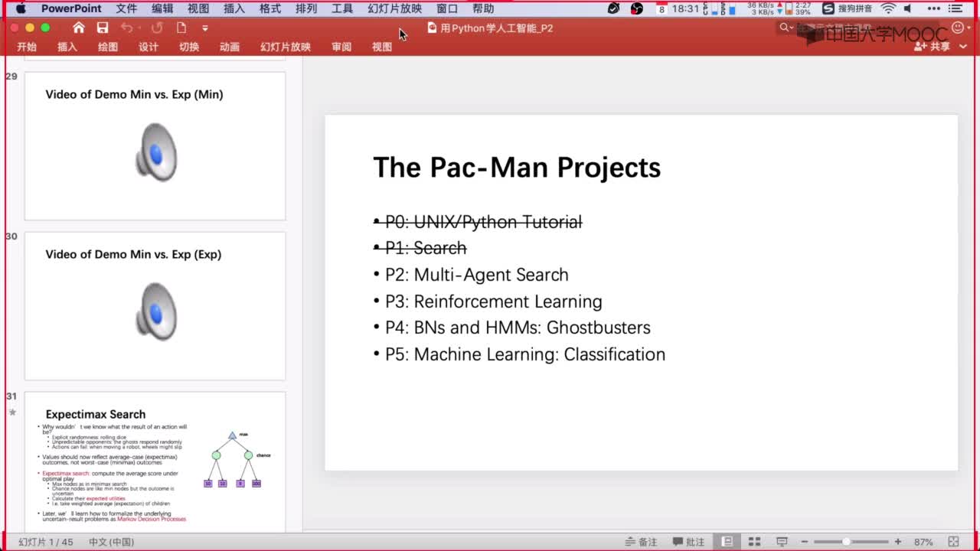Open the 工具 menu in menu bar
This screenshot has width=980, height=551.
[342, 8]
